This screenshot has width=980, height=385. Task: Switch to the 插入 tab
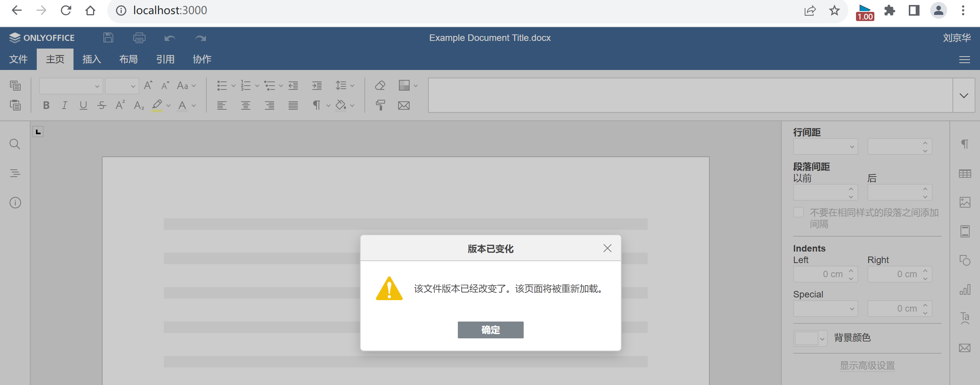coord(92,59)
